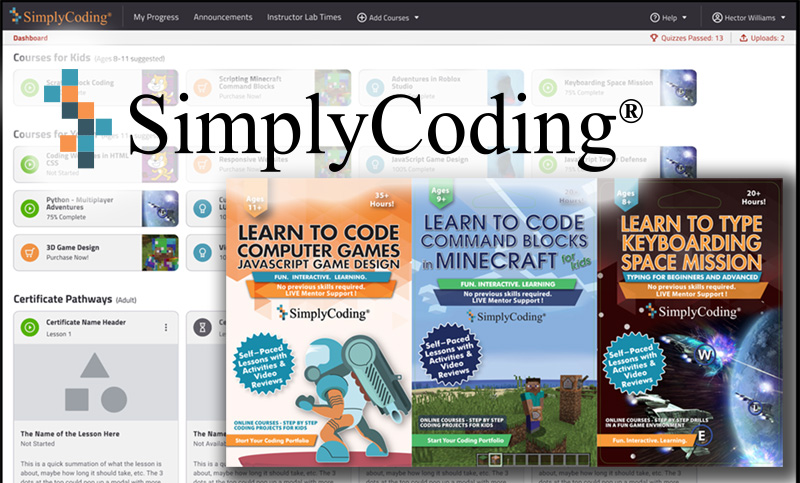Play the Python - Multiplayer Adventures course
The image size is (800, 483).
coord(30,208)
